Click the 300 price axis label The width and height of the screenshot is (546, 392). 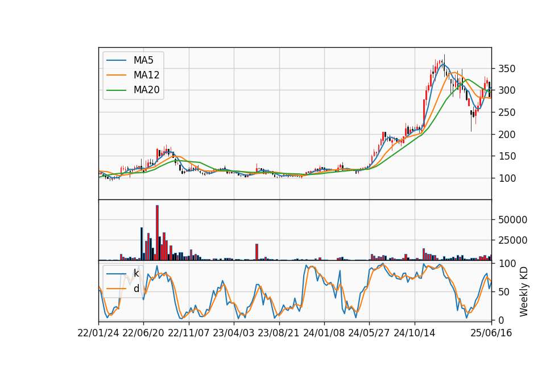[x=507, y=90]
